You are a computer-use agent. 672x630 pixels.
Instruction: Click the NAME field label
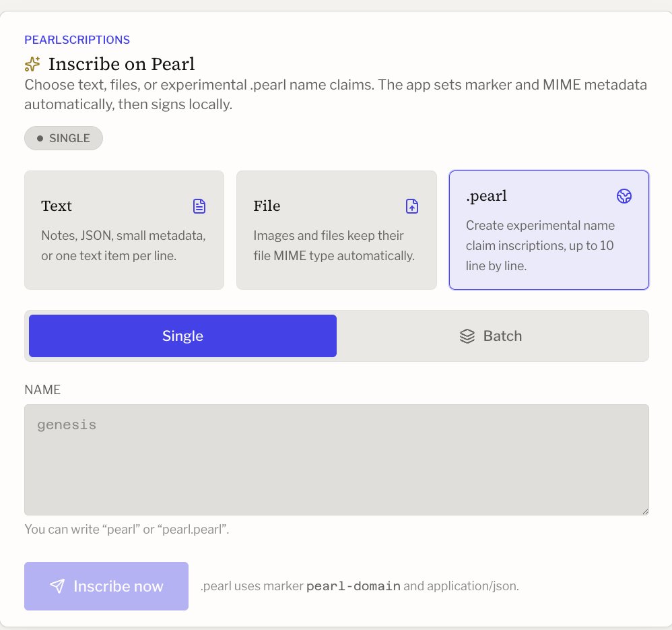[x=42, y=389]
